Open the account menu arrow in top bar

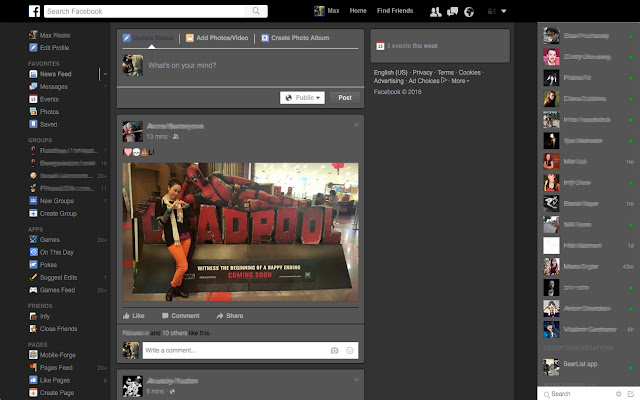point(504,11)
